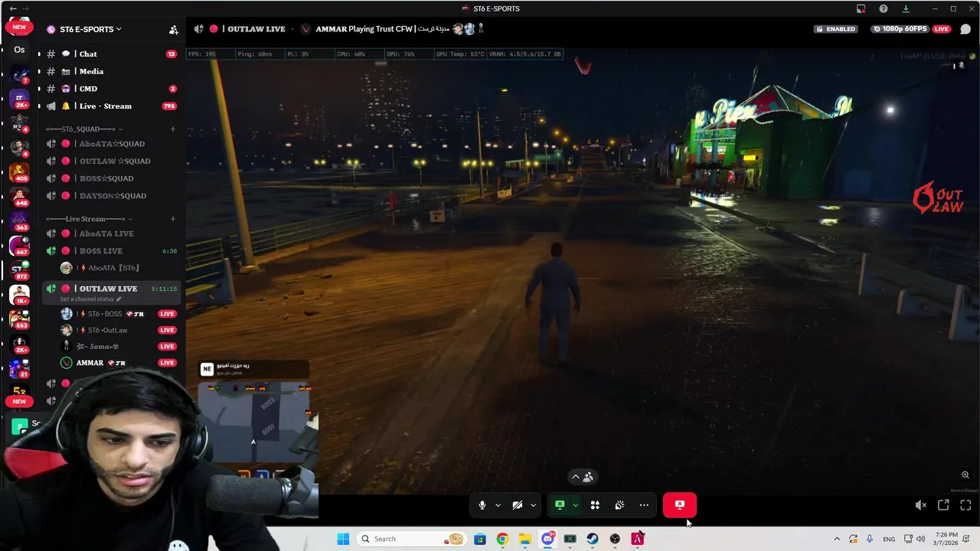Open the taskbar volume control

(920, 539)
